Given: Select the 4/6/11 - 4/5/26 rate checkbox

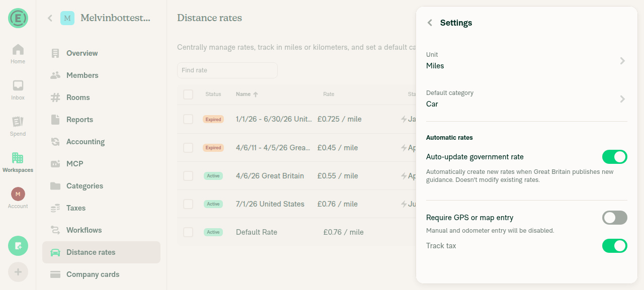Looking at the screenshot, I should coord(188,148).
